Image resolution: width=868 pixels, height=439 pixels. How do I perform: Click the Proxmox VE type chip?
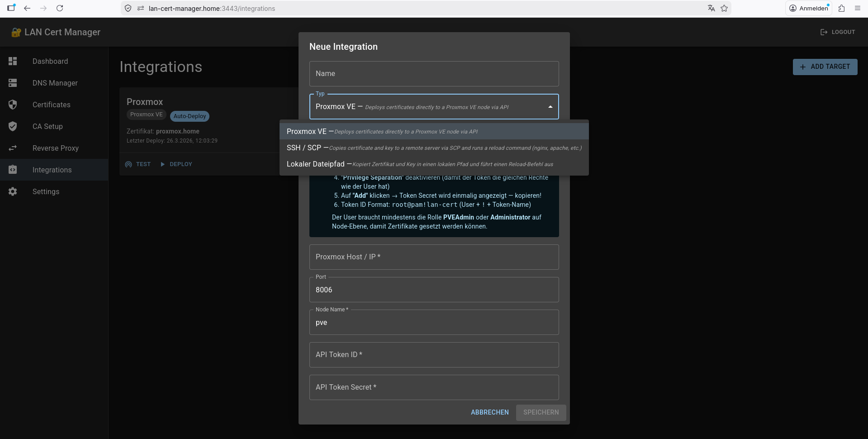147,115
